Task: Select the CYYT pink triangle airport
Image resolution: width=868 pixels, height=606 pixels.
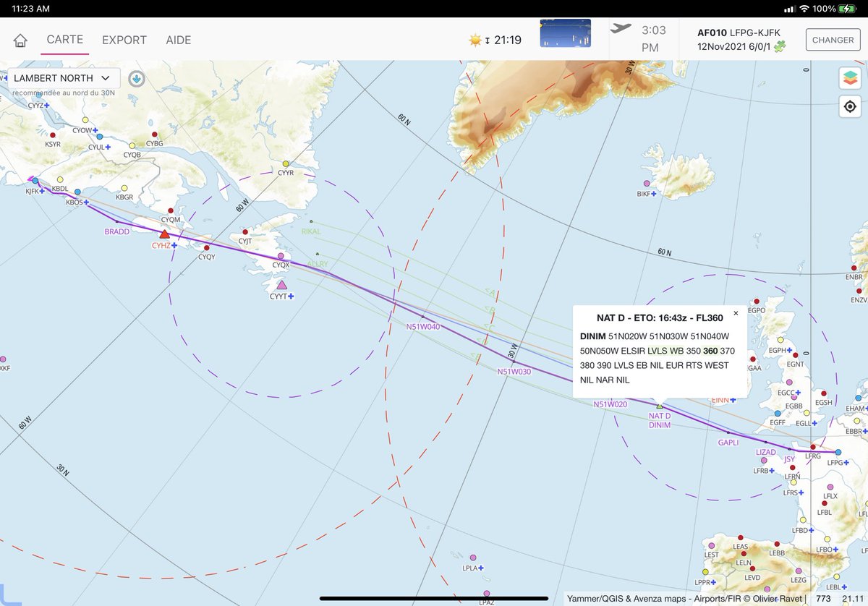Action: pyautogui.click(x=281, y=285)
